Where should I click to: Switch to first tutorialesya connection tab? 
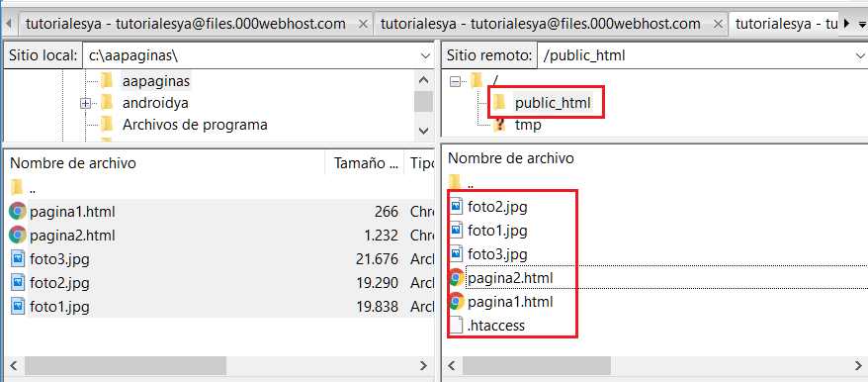point(186,24)
